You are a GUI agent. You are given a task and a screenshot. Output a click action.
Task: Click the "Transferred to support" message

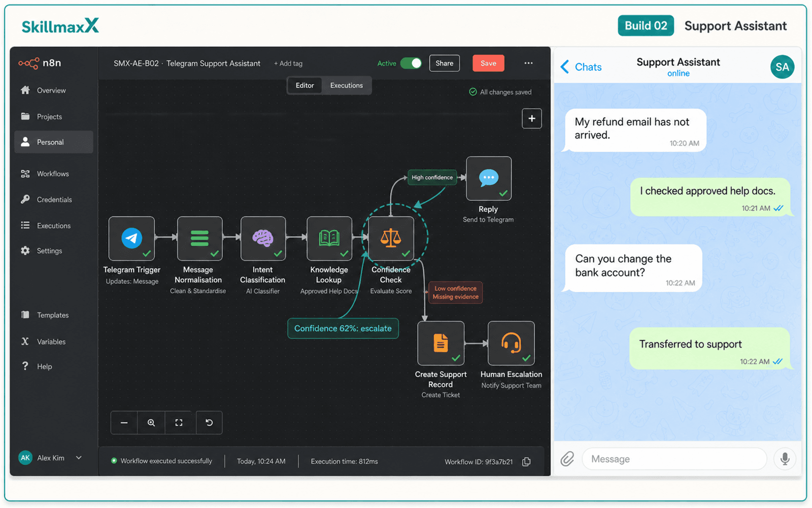coord(709,348)
